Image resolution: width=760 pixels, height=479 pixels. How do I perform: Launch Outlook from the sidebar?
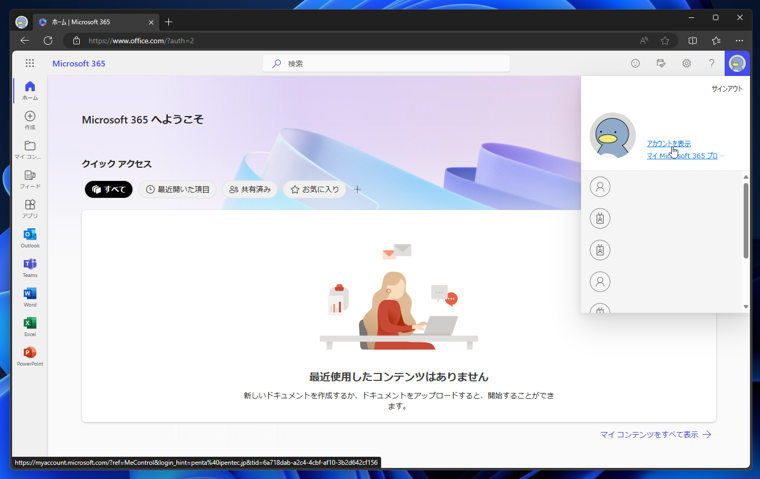pyautogui.click(x=30, y=238)
